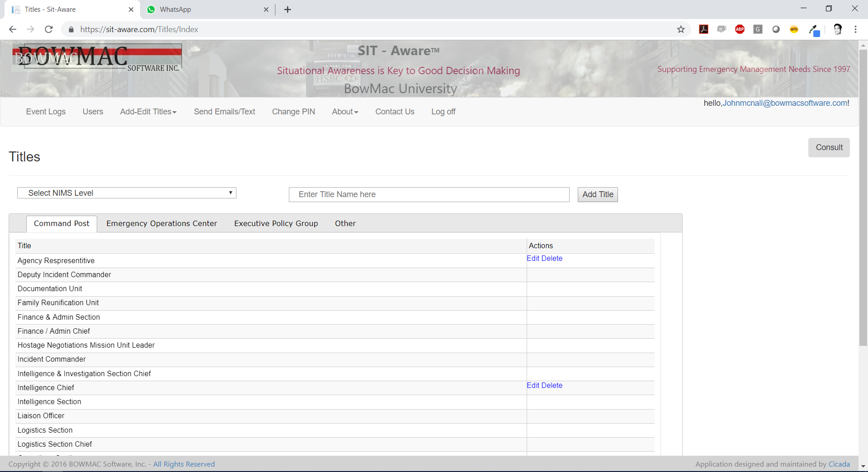Select the Incident Commander row
Image resolution: width=868 pixels, height=472 pixels.
335,359
